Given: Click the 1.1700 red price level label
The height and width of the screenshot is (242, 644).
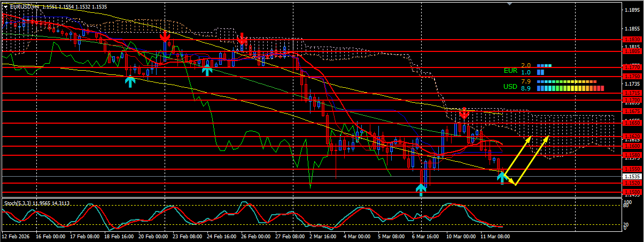Looking at the screenshot, I should (633, 100).
